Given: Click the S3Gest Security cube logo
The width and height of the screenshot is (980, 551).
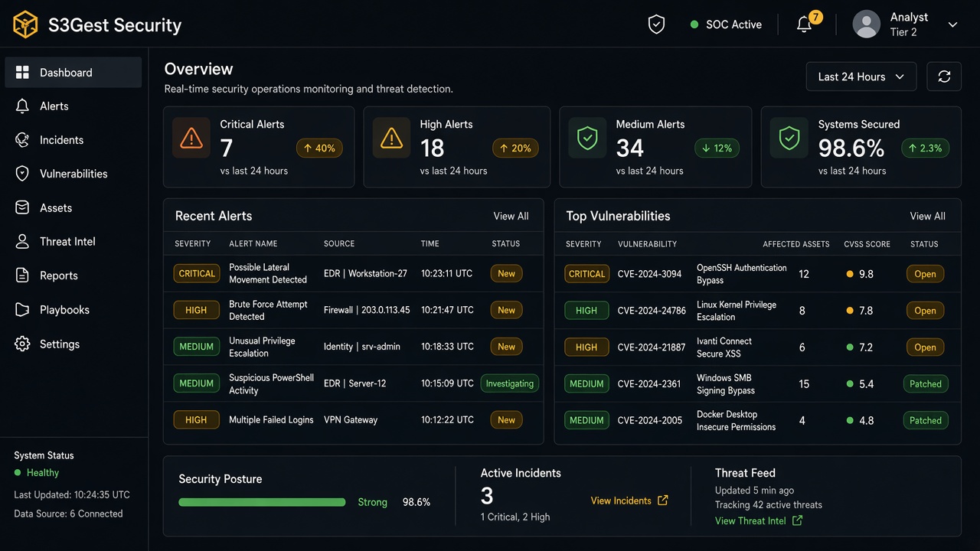Looking at the screenshot, I should [25, 24].
